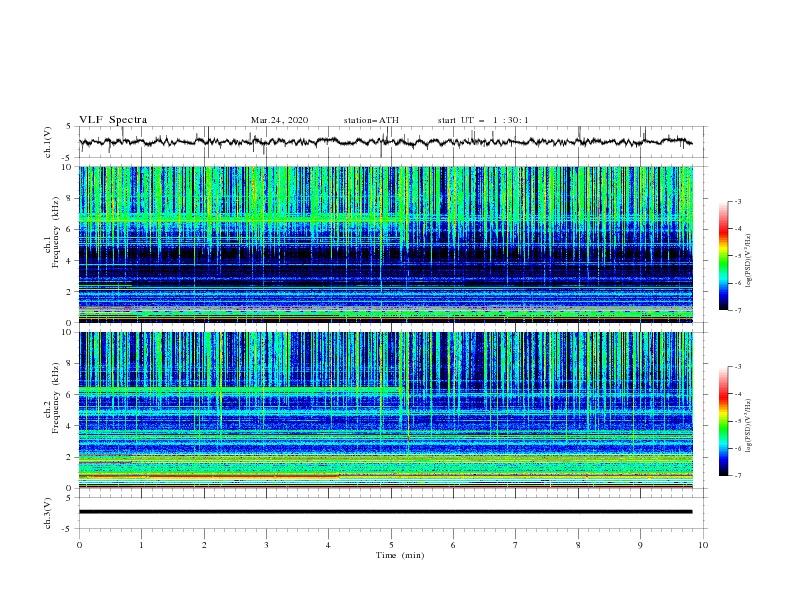Click the ch.2 colorbar "log(PSD)(V²/Hz)" label
The height and width of the screenshot is (612, 792).
748,425
